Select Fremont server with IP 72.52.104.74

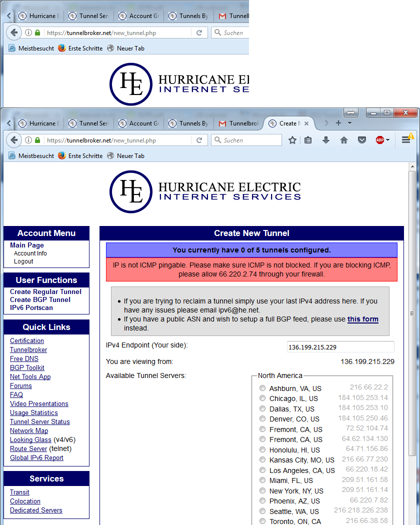tap(262, 429)
